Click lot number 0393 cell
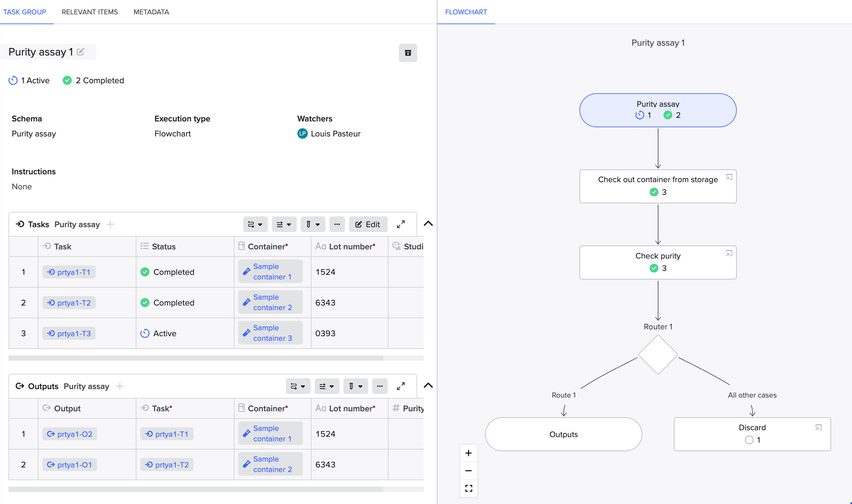The width and height of the screenshot is (852, 504). tap(349, 334)
